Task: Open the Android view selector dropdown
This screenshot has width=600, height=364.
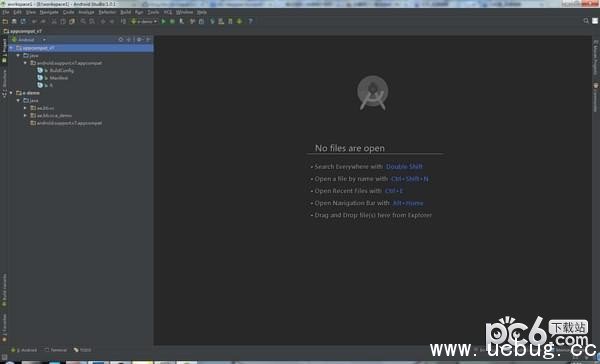Action: click(x=29, y=39)
